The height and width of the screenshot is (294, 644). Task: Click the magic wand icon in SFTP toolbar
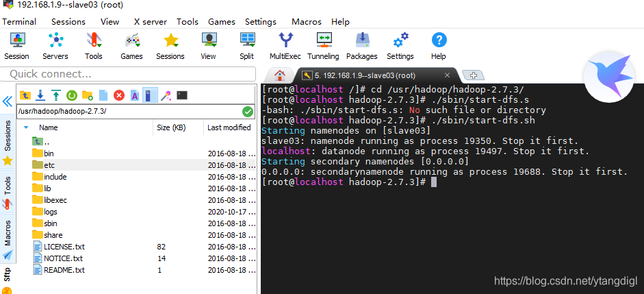[x=166, y=95]
